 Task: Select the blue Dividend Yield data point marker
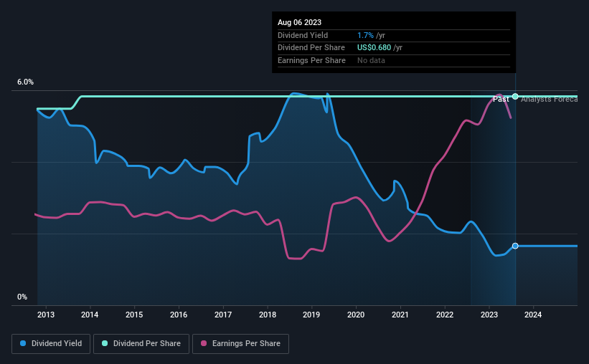tap(515, 246)
